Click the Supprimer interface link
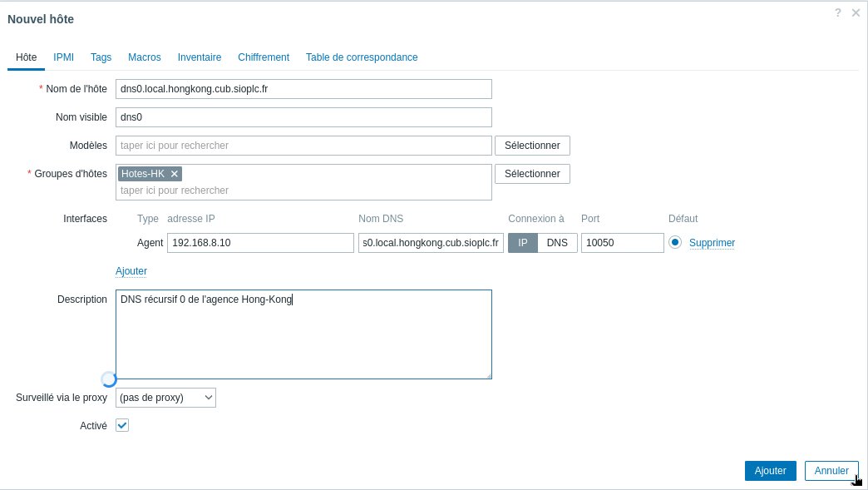 pyautogui.click(x=712, y=243)
